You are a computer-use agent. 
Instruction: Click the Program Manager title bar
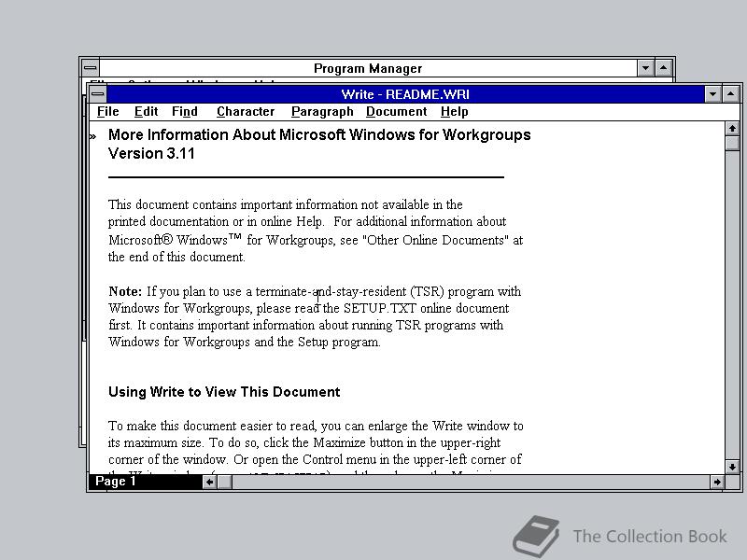pos(368,68)
